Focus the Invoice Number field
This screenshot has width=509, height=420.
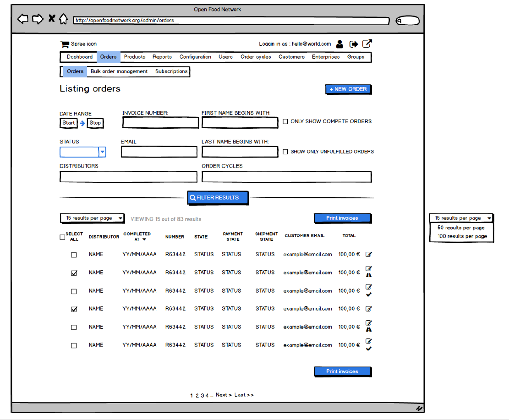[160, 123]
